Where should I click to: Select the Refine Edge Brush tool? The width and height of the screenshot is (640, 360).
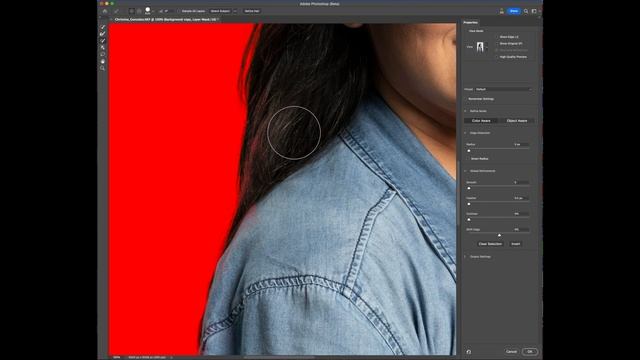tap(102, 34)
